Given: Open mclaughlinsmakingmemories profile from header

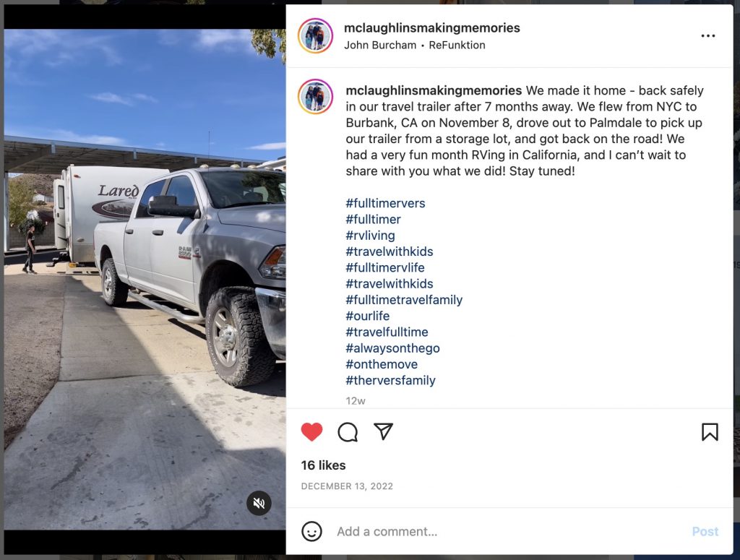Looking at the screenshot, I should (x=432, y=28).
